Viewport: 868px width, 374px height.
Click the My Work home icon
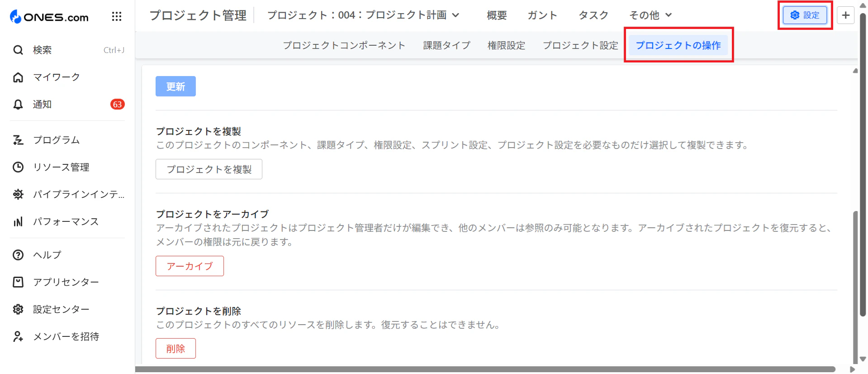18,77
